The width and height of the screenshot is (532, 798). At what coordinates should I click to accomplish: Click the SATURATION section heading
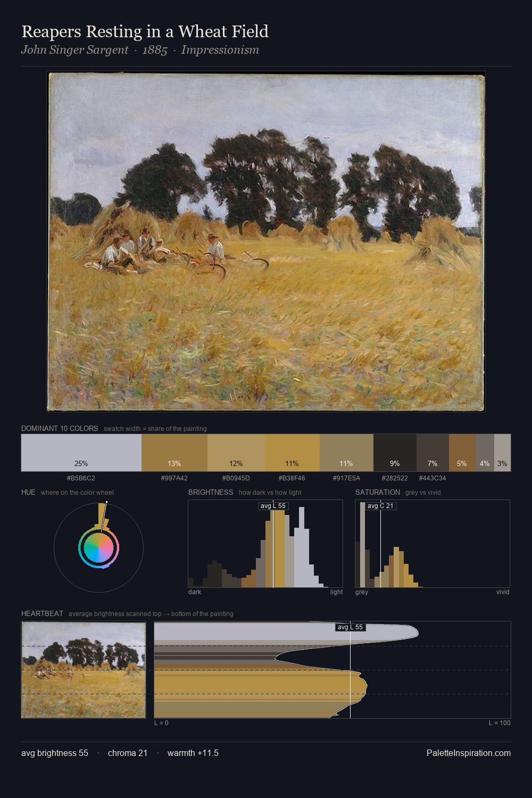click(x=378, y=492)
